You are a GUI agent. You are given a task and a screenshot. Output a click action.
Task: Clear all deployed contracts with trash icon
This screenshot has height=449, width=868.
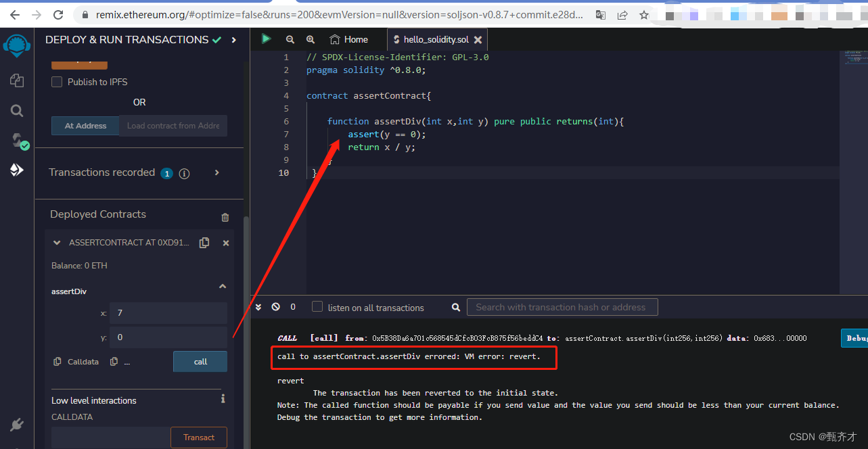click(x=225, y=217)
